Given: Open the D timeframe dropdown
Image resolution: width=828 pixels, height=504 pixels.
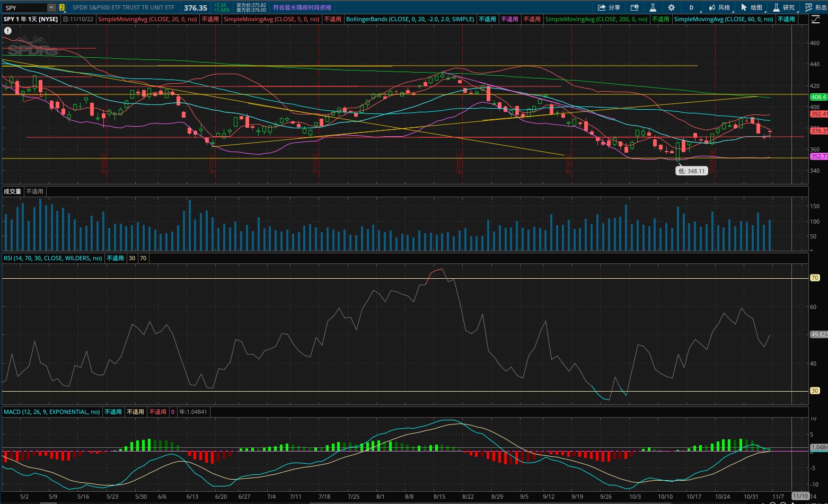Looking at the screenshot, I should [x=691, y=7].
